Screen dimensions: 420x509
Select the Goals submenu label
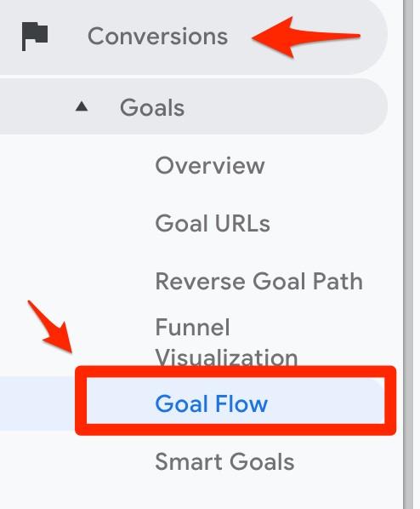click(x=152, y=107)
